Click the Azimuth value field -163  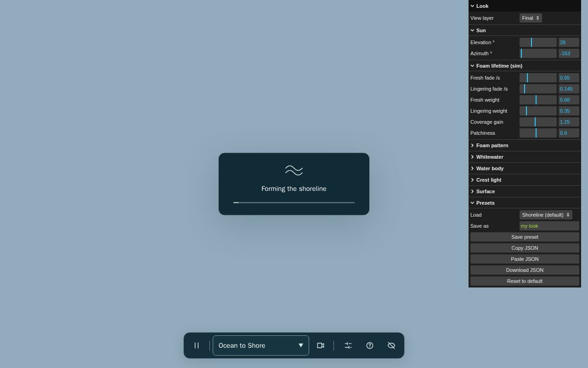[569, 53]
